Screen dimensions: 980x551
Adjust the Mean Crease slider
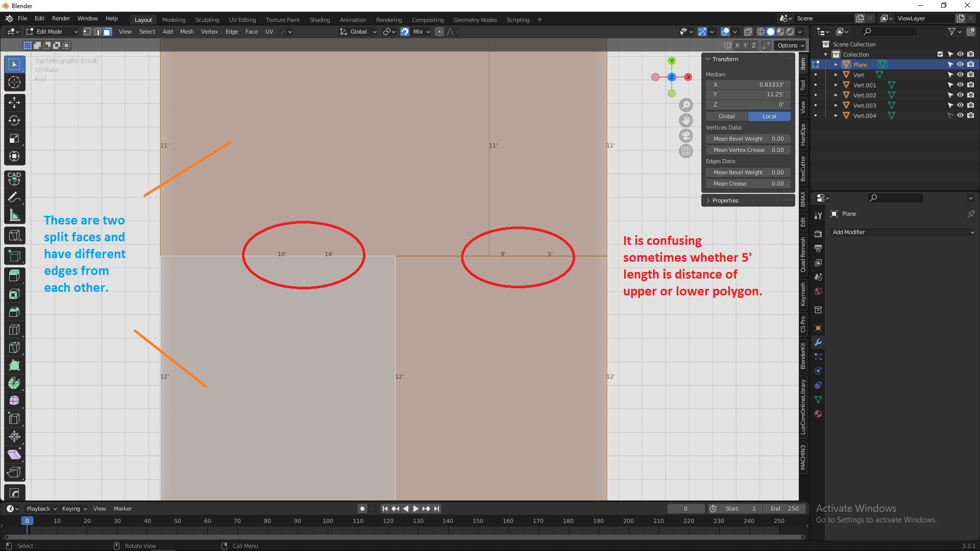pyautogui.click(x=748, y=184)
